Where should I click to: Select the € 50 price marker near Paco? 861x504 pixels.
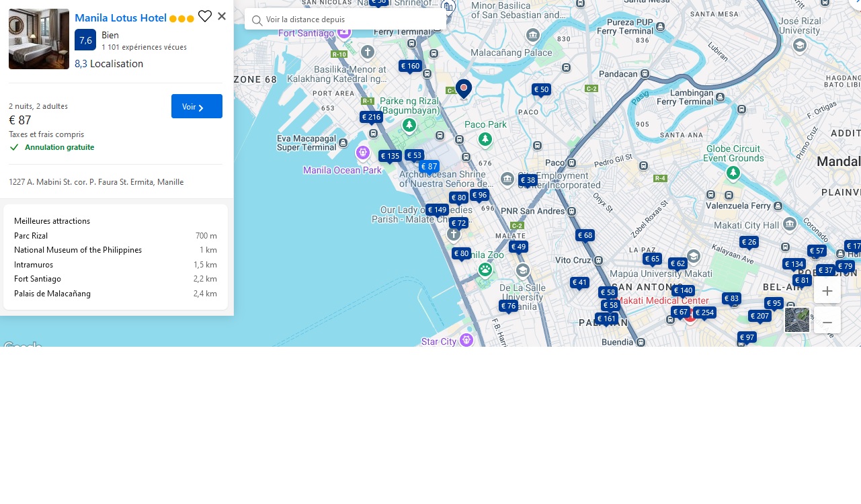(x=541, y=89)
